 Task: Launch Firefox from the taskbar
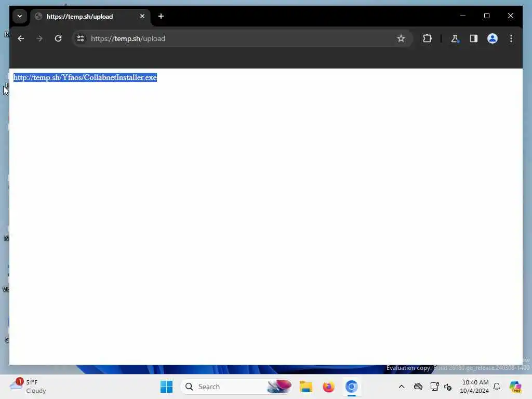[x=328, y=387]
